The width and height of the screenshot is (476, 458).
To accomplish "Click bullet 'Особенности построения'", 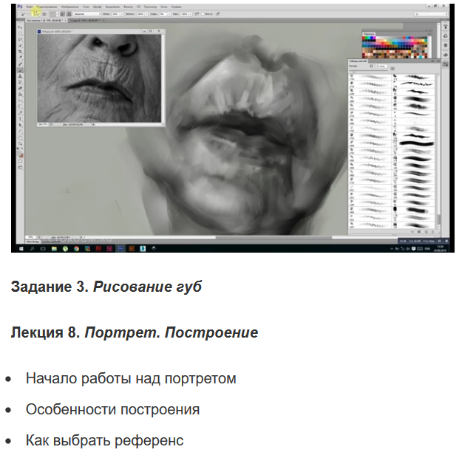I will (x=112, y=409).
